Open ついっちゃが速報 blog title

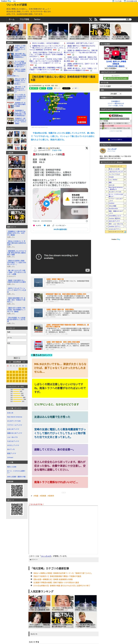[x=17, y=5]
